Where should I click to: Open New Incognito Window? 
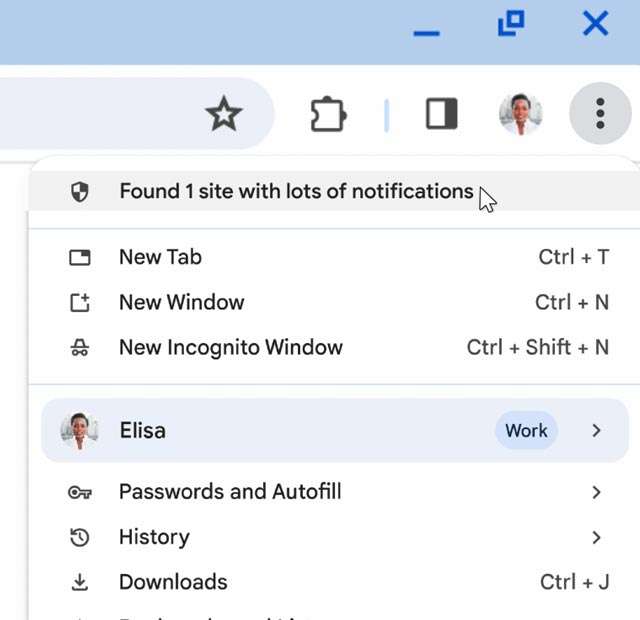230,347
